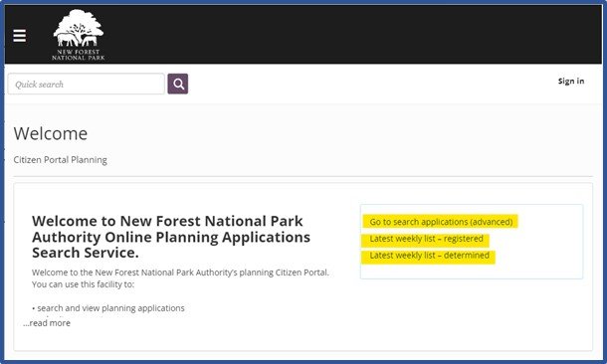Click the divider line under Citizen Portal Planning
This screenshot has height=364, width=607.
click(x=303, y=176)
